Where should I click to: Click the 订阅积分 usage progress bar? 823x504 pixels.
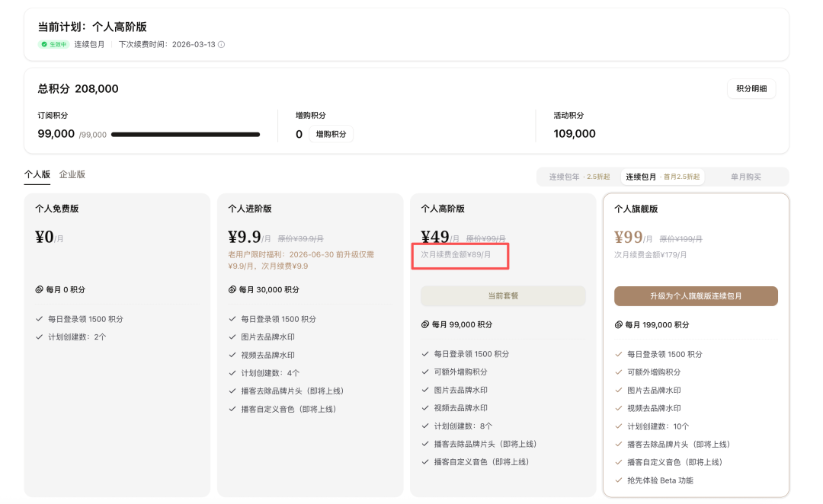(185, 135)
